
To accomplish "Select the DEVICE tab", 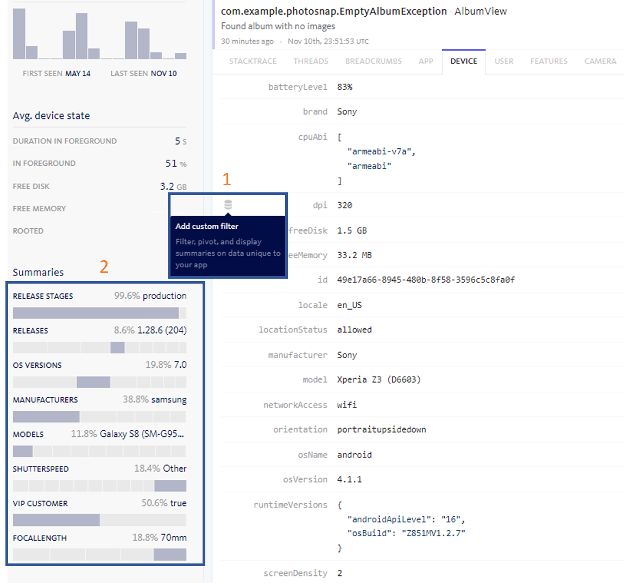I will pyautogui.click(x=464, y=61).
